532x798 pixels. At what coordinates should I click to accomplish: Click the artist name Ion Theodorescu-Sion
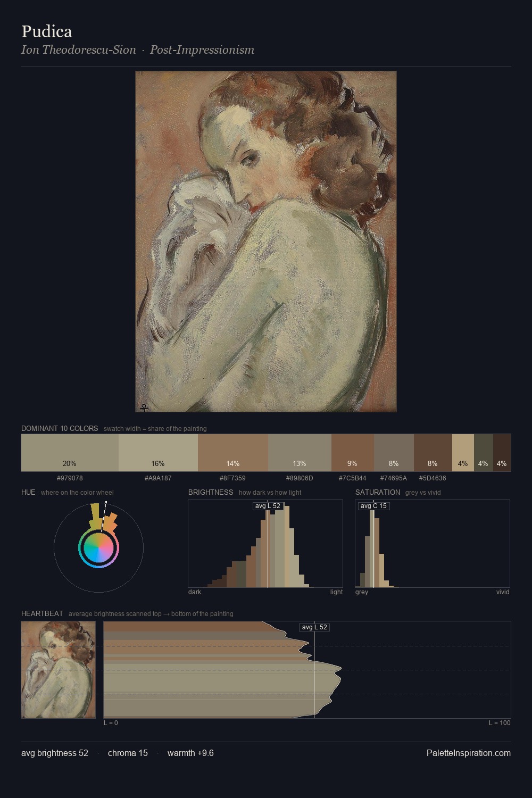pos(79,50)
